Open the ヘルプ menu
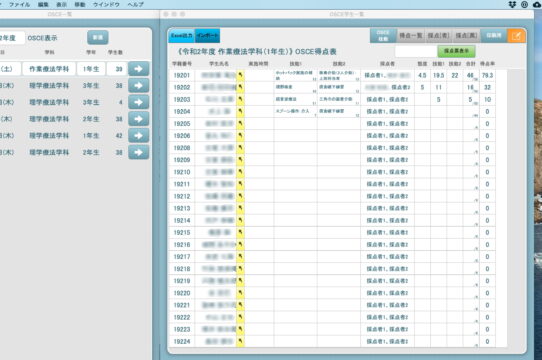The width and height of the screenshot is (542, 360). [x=135, y=4]
